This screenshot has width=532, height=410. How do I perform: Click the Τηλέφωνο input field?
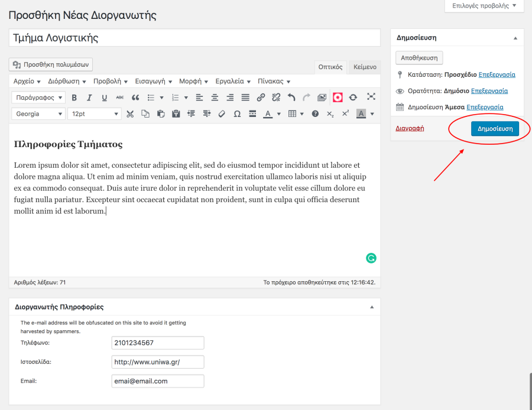[x=158, y=343]
